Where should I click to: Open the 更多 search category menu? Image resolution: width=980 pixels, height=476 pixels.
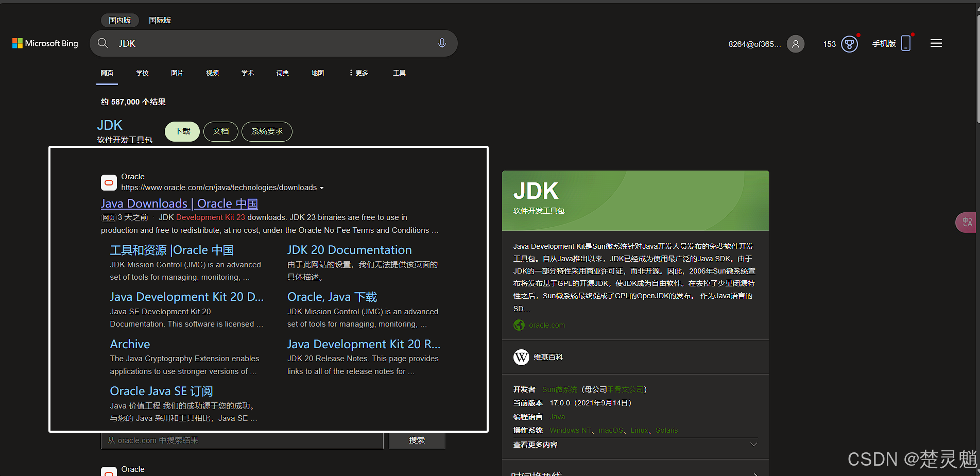click(358, 73)
